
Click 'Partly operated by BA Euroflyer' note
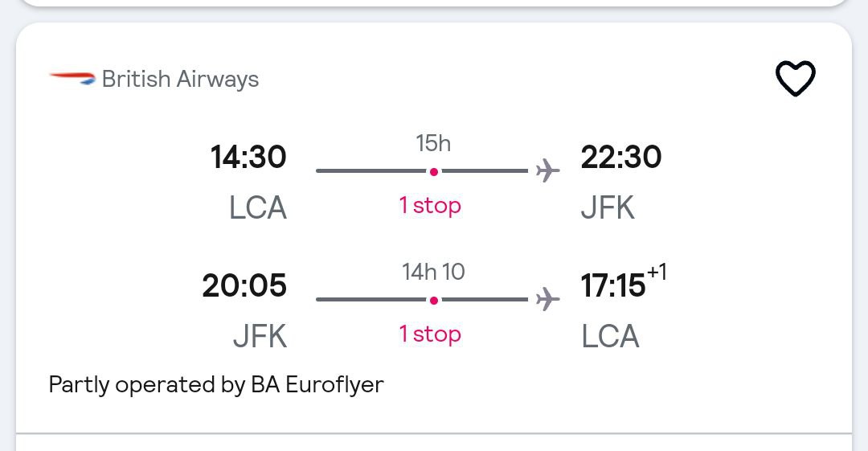pyautogui.click(x=216, y=384)
